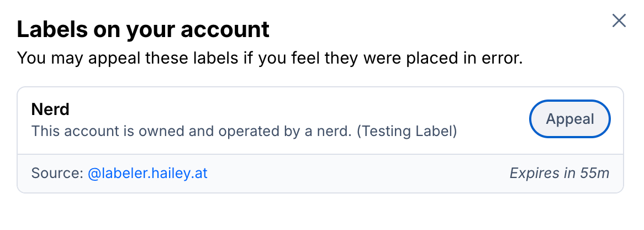Click the "You may appeal these labels" subtitle
Image resolution: width=644 pixels, height=230 pixels.
click(x=270, y=57)
